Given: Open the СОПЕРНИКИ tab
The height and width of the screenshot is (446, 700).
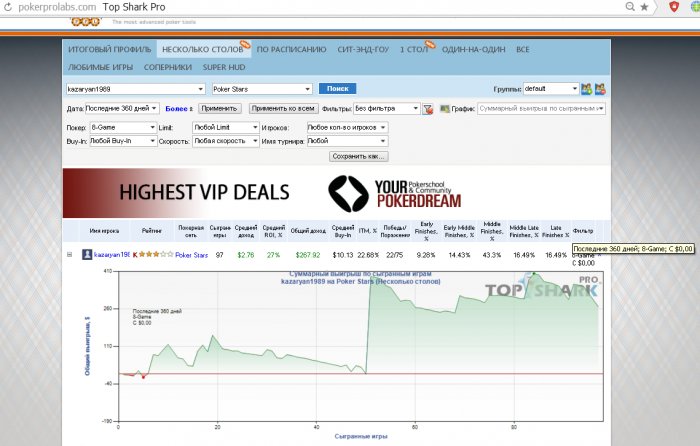Looking at the screenshot, I should [168, 67].
